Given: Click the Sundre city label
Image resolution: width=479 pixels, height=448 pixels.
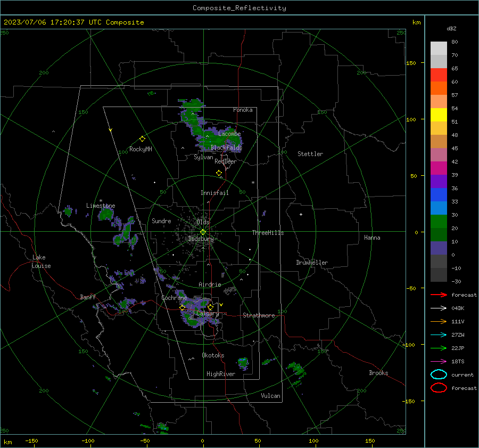Looking at the screenshot, I should point(161,221).
